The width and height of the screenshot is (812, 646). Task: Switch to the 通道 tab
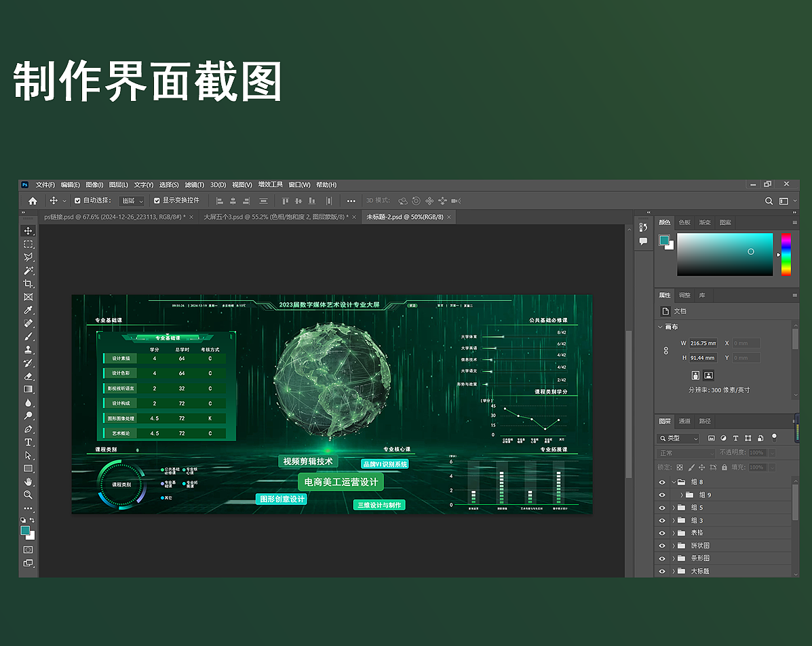point(685,421)
